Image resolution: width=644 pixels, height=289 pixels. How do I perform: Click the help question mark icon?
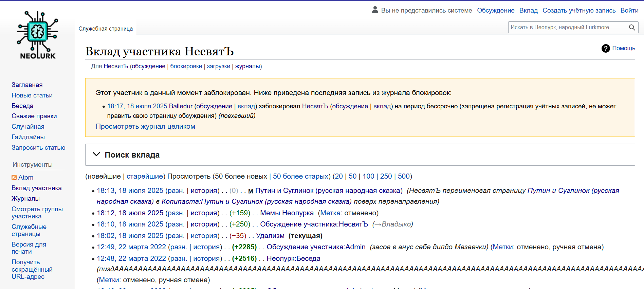(x=605, y=49)
